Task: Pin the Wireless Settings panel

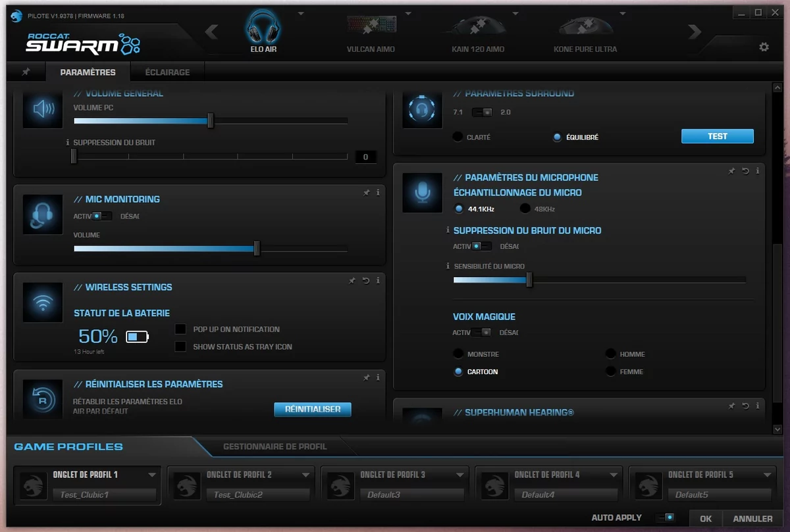Action: 352,280
